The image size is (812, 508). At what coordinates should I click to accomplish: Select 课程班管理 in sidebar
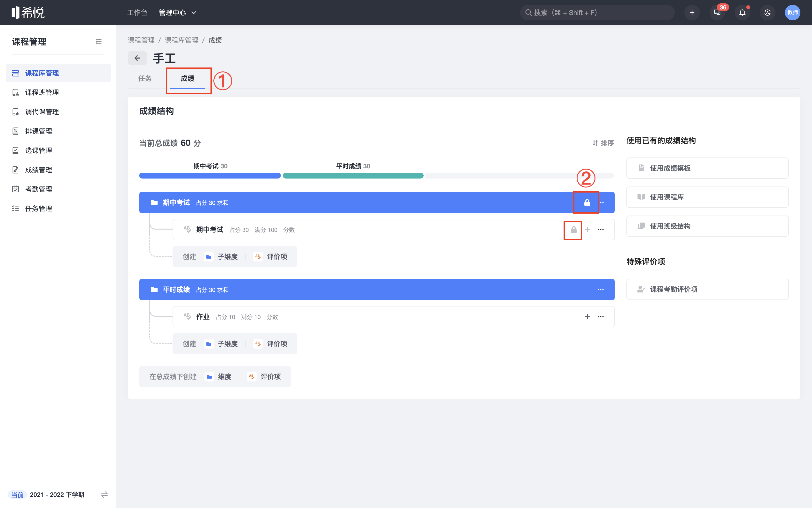[x=58, y=92]
